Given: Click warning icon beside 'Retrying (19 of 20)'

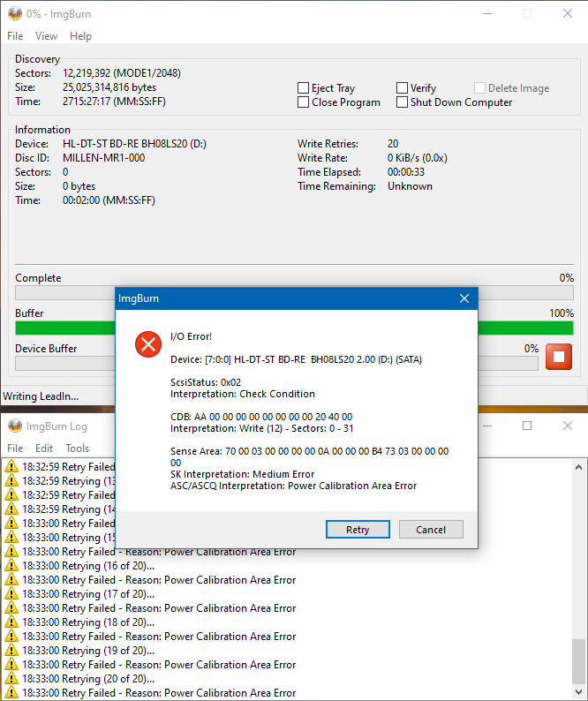Looking at the screenshot, I should (11, 650).
